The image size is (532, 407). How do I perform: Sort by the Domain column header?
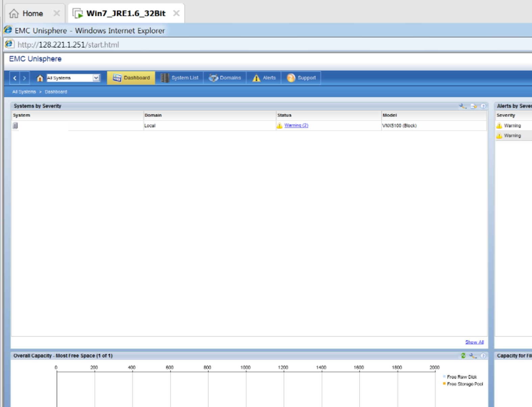point(210,115)
